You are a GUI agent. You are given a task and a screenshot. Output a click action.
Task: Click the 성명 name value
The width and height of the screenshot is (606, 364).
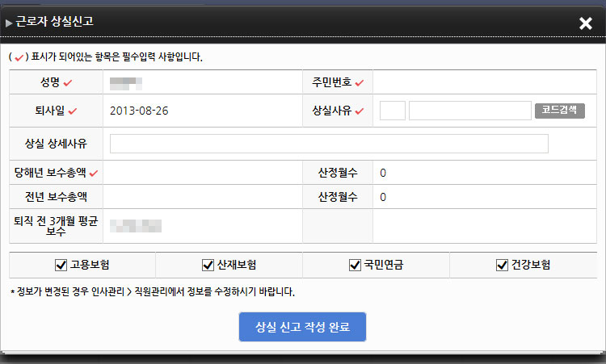(x=126, y=82)
